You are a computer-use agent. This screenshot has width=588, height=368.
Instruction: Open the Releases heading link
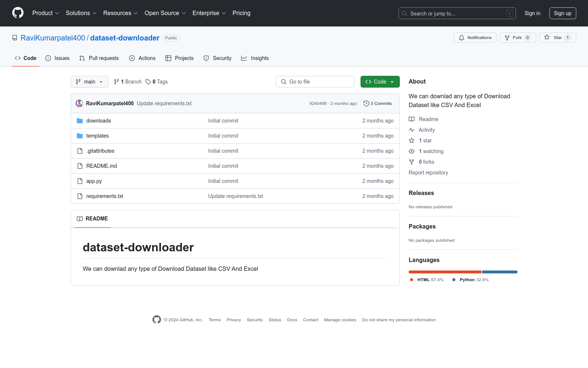coord(421,193)
